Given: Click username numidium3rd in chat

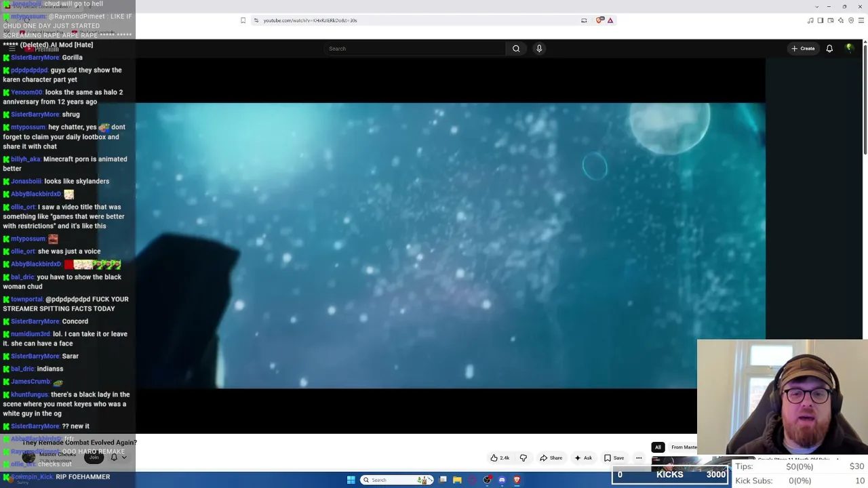Looking at the screenshot, I should tap(31, 334).
